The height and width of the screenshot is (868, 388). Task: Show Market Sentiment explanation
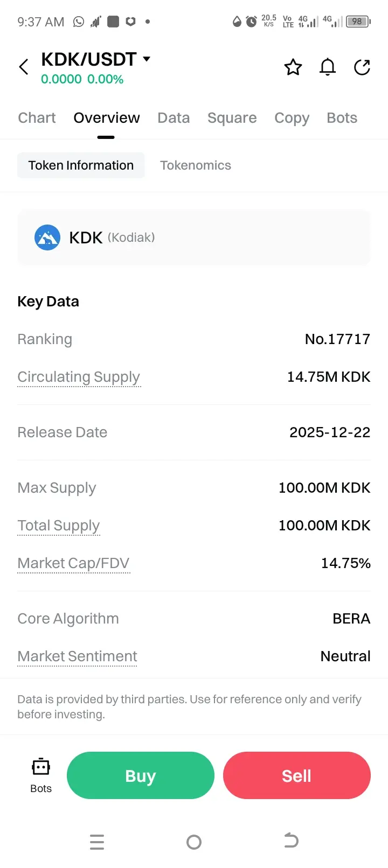77,656
